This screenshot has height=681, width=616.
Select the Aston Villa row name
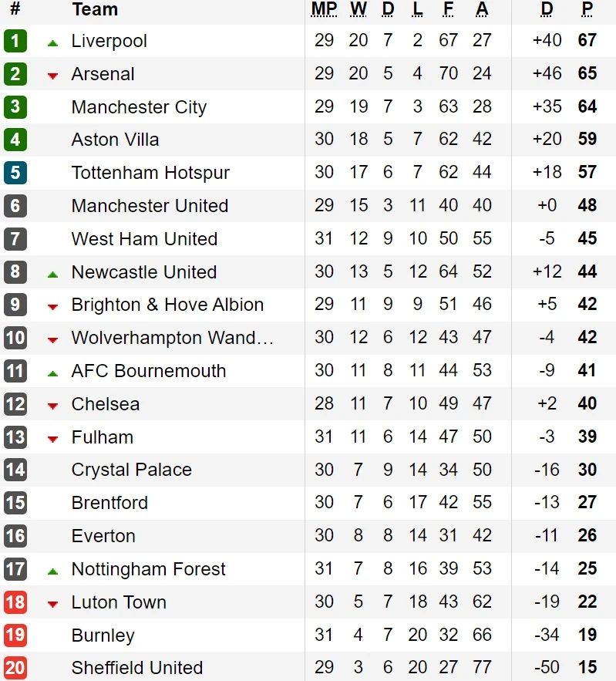(x=115, y=140)
